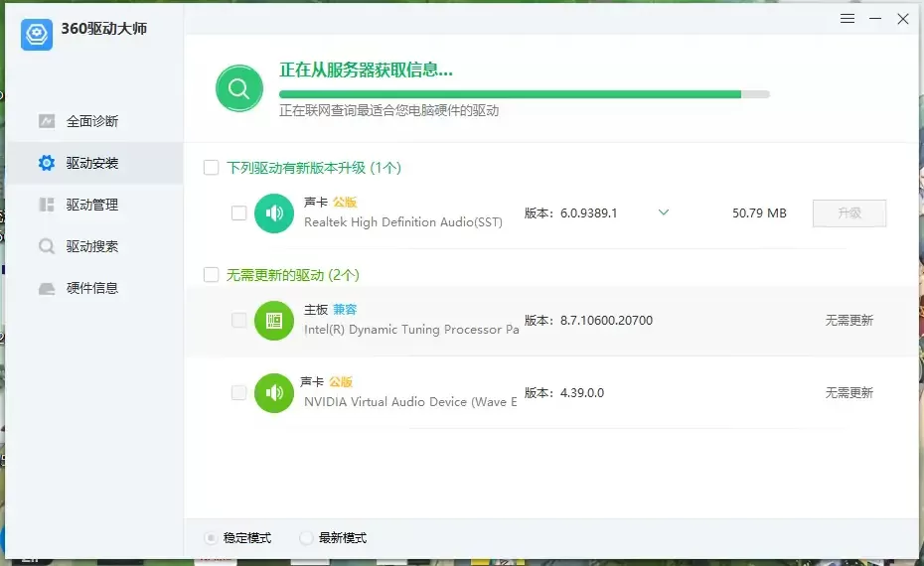Click the green server query progress bar
The image size is (924, 566).
coord(525,94)
